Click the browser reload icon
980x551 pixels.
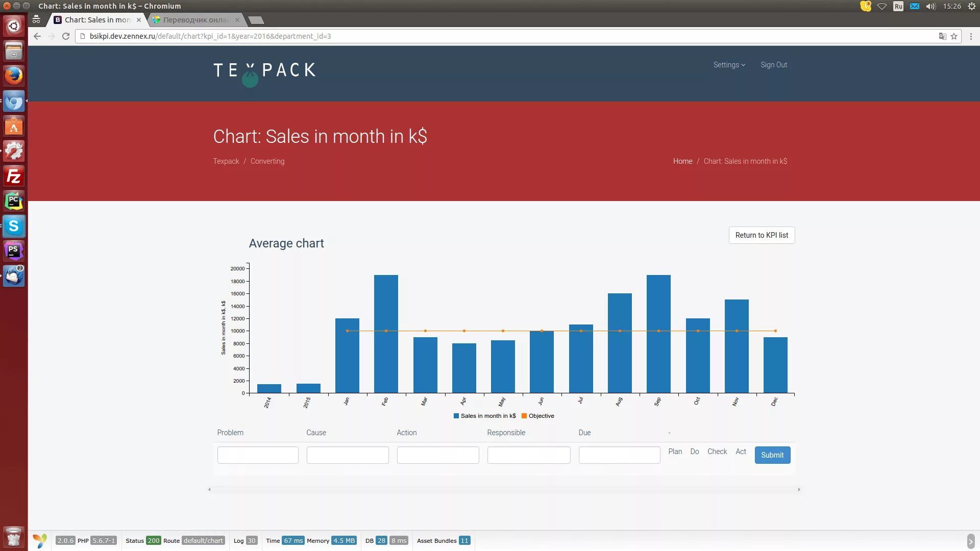pos(66,36)
